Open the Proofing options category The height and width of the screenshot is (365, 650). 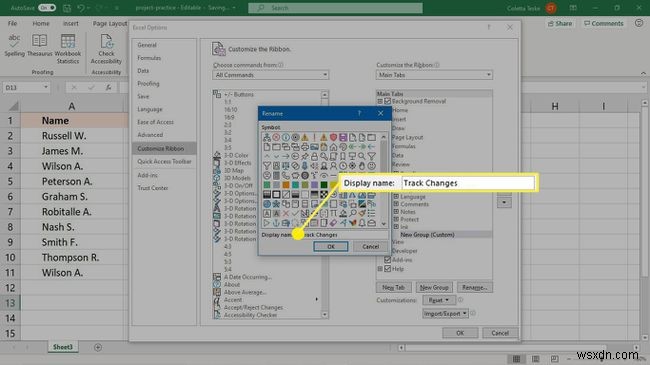coord(148,83)
